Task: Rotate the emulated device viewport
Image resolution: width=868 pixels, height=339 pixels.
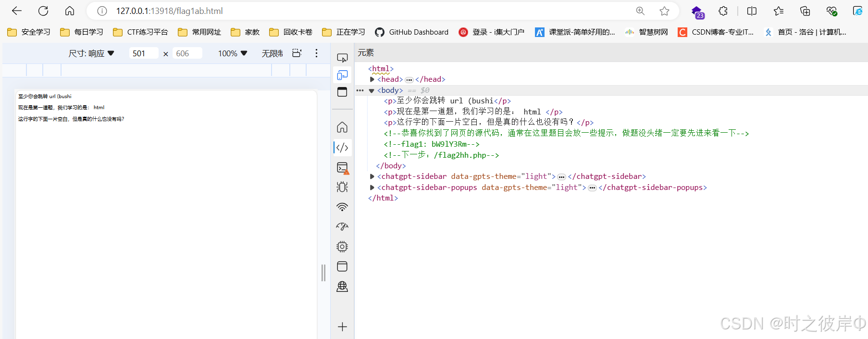Action: (x=297, y=53)
